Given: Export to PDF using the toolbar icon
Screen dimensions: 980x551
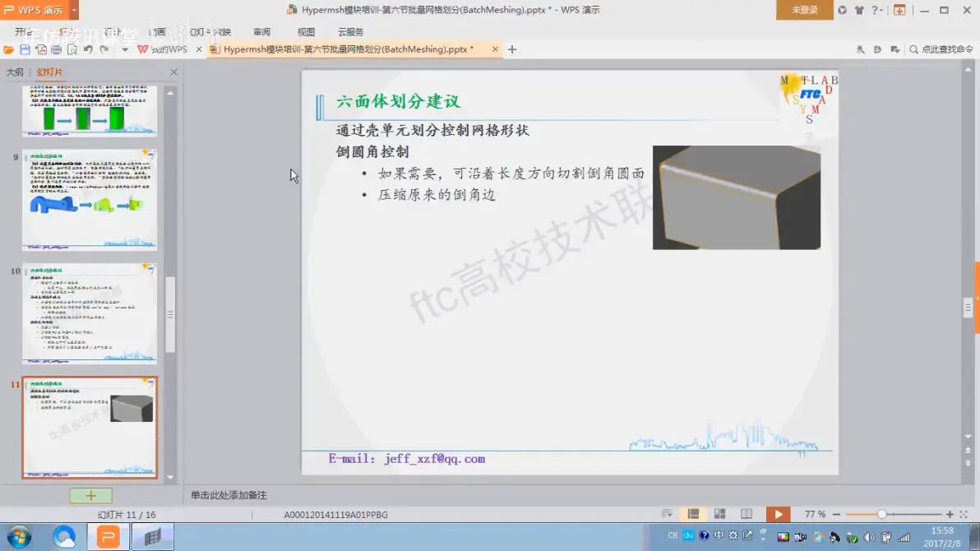Looking at the screenshot, I should tap(41, 49).
